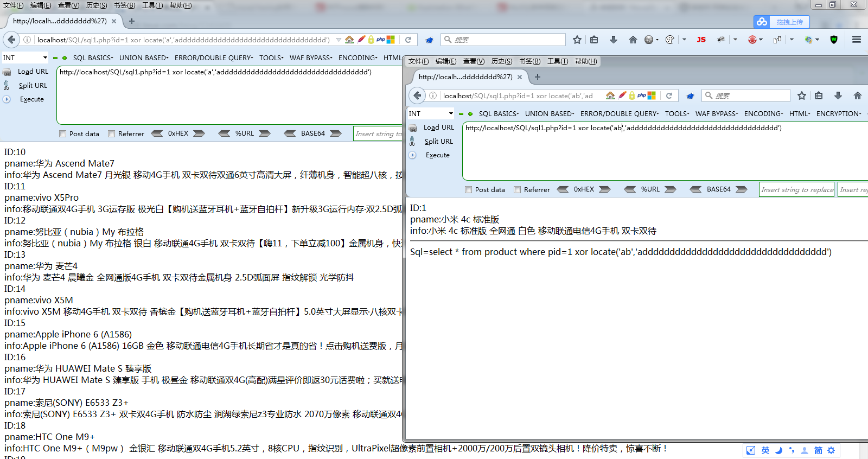Viewport: 868px width, 459px height.
Task: Enable the Post data checkbox in the right HackBar
Action: coord(468,190)
